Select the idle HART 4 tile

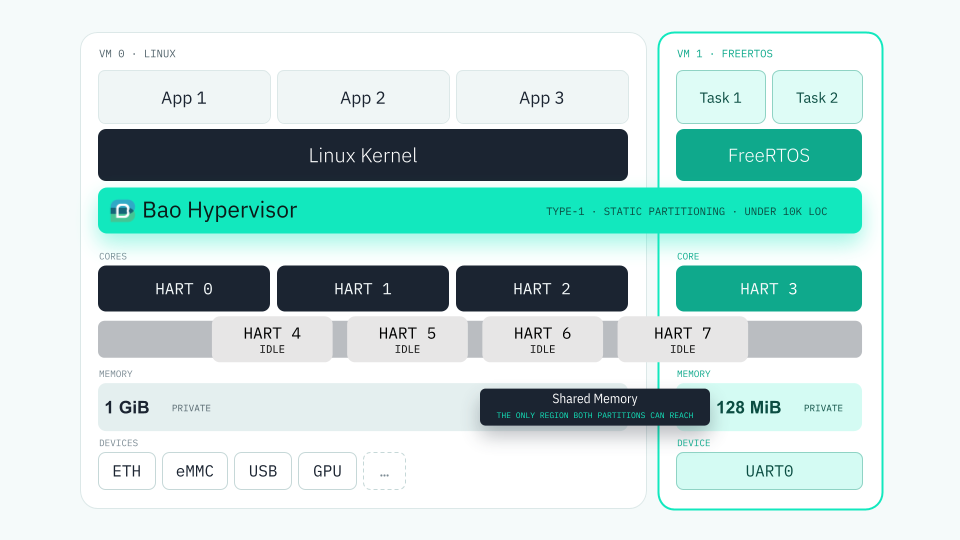click(272, 339)
